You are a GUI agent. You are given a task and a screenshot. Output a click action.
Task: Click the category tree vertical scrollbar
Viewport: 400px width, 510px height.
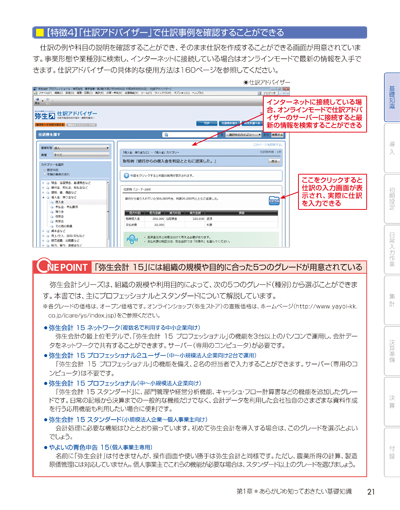(x=108, y=213)
